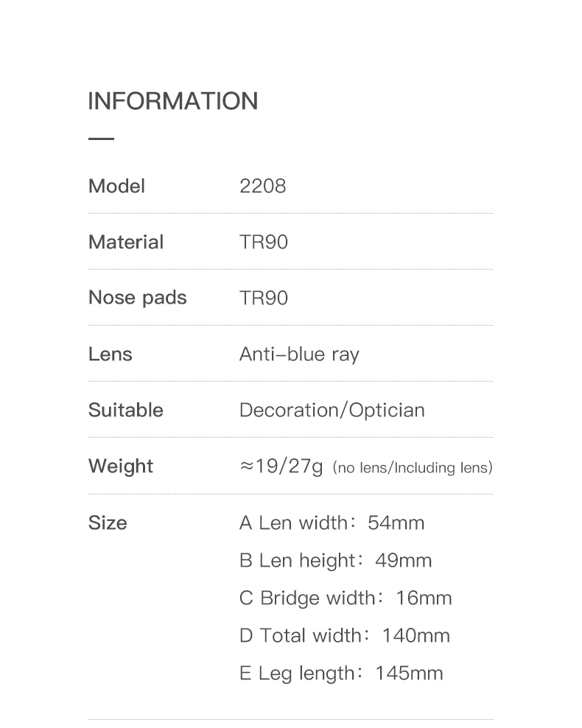Click the E Leg length 145mm line

(342, 673)
